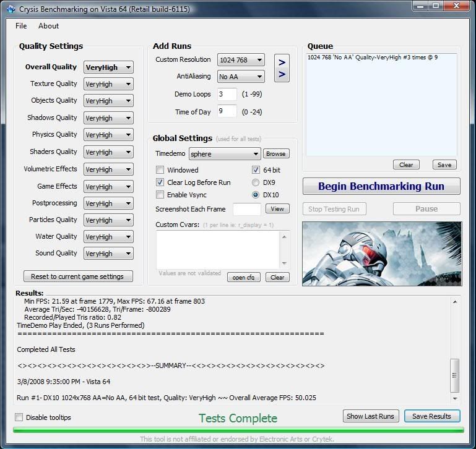Click Show Last Runs
Image resolution: width=476 pixels, height=449 pixels.
click(370, 416)
